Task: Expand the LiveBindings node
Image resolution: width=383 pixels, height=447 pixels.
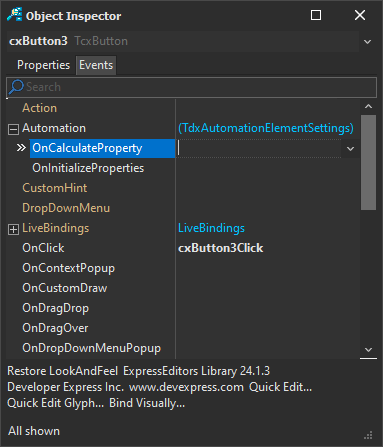Action: pyautogui.click(x=13, y=229)
